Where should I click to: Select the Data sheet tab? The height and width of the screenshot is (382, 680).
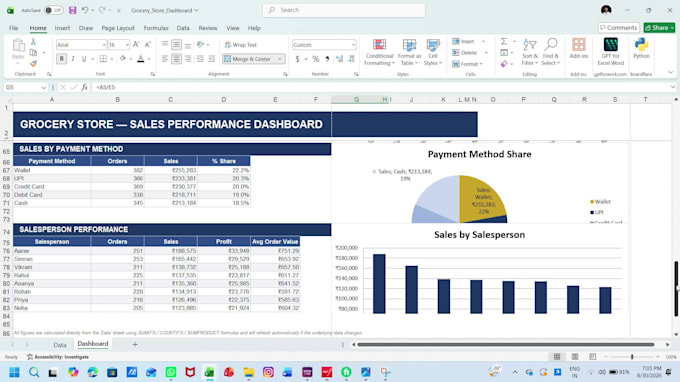60,345
